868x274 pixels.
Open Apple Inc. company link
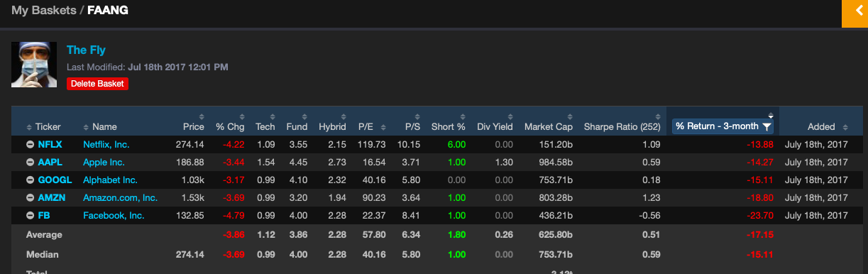[x=104, y=163]
